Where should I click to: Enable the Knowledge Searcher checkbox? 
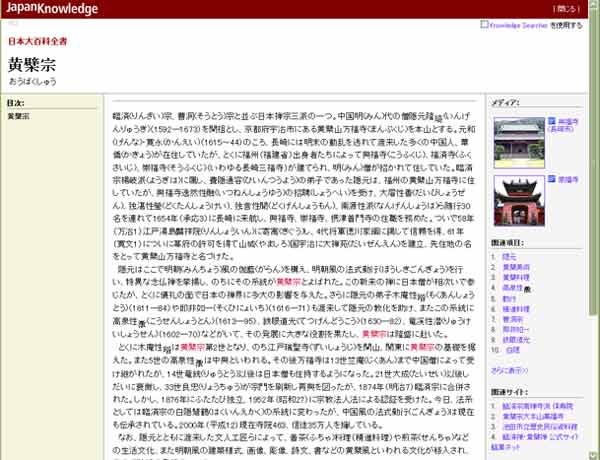tap(485, 23)
